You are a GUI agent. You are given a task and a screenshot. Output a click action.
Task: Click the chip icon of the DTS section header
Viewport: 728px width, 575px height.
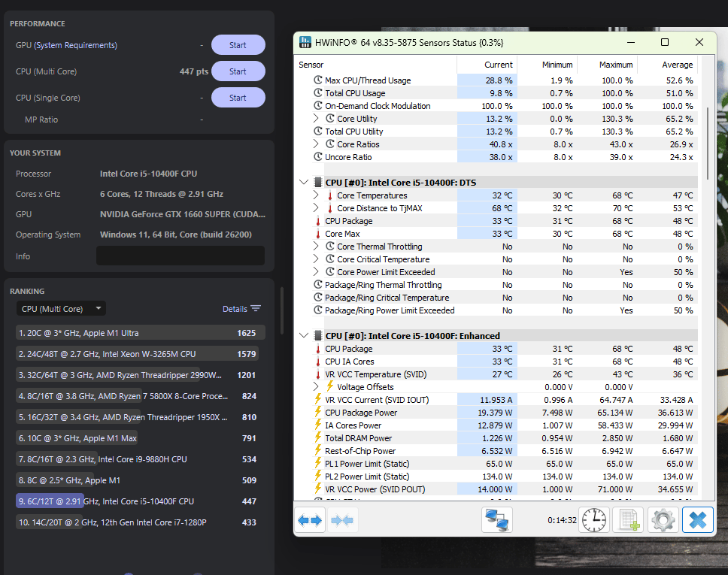pyautogui.click(x=318, y=183)
